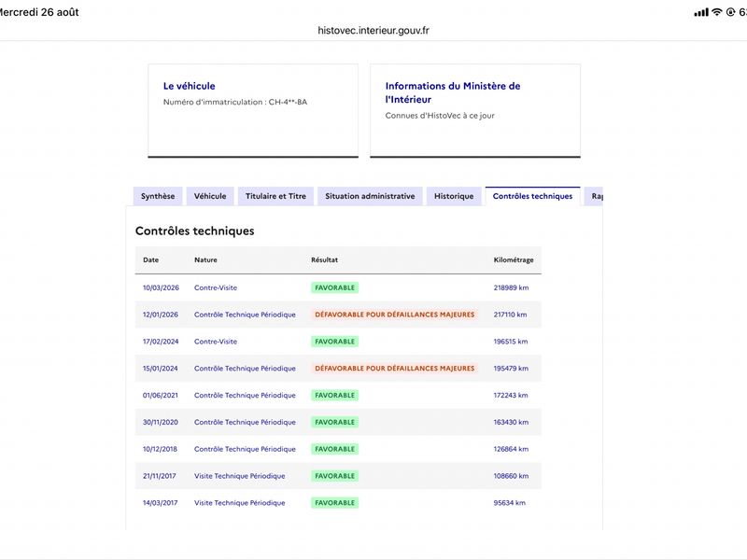The width and height of the screenshot is (747, 560).
Task: Select the date 10/03/2026
Action: [x=161, y=287]
